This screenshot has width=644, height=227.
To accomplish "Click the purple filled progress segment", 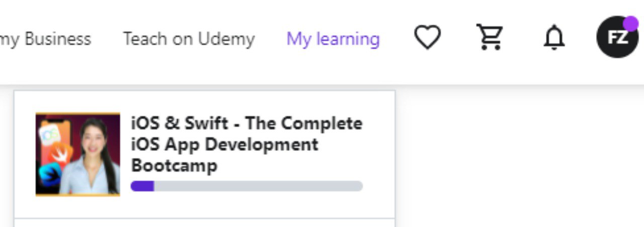I will [x=142, y=186].
